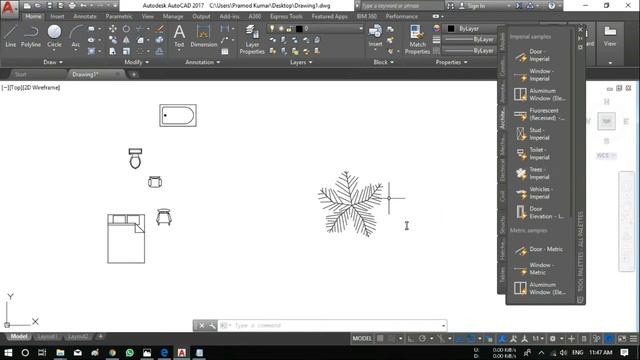Click the Match Properties tool
The height and width of the screenshot is (360, 640).
(417, 39)
